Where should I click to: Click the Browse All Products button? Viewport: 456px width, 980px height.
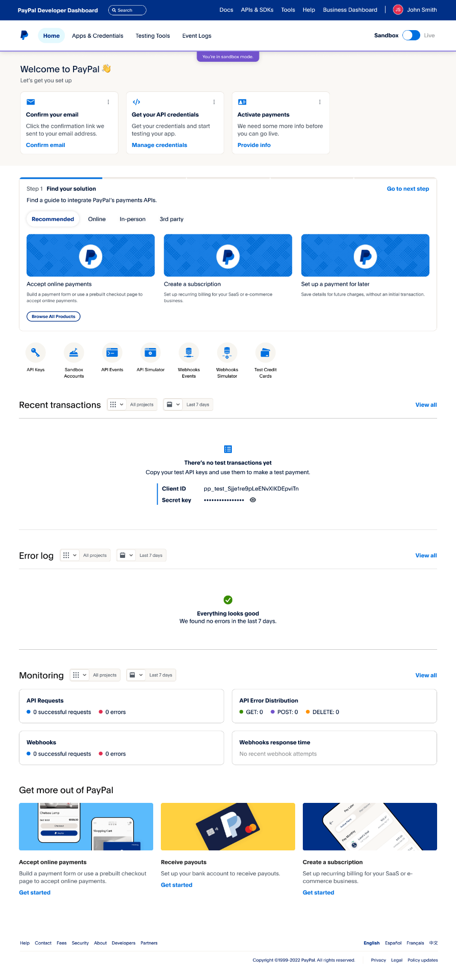[54, 316]
